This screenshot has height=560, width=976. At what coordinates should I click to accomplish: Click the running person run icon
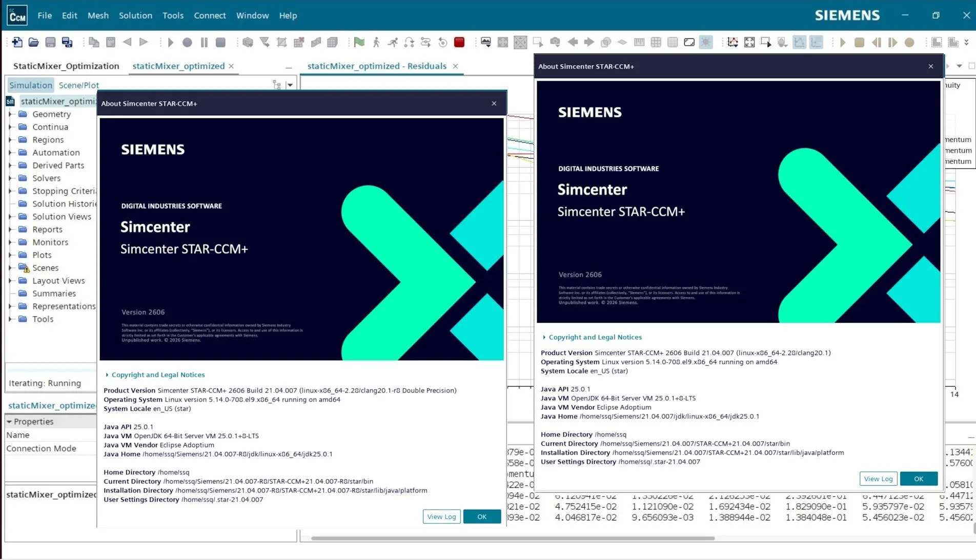click(x=393, y=43)
